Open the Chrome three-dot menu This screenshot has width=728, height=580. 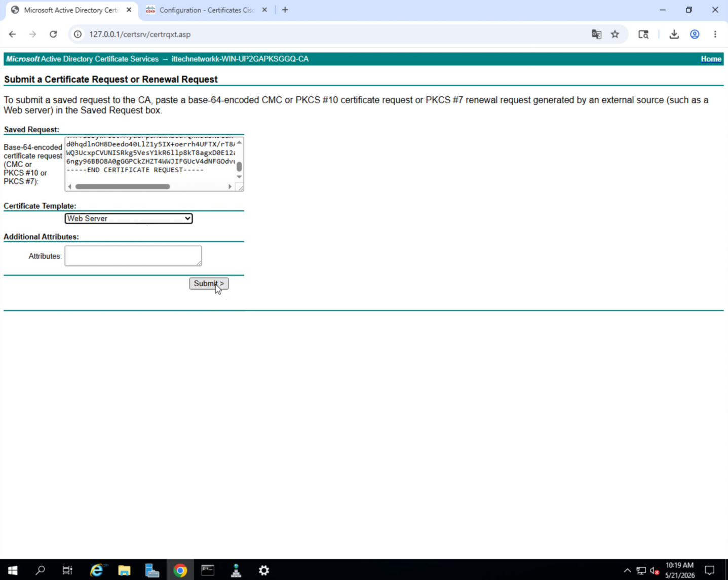pos(715,34)
